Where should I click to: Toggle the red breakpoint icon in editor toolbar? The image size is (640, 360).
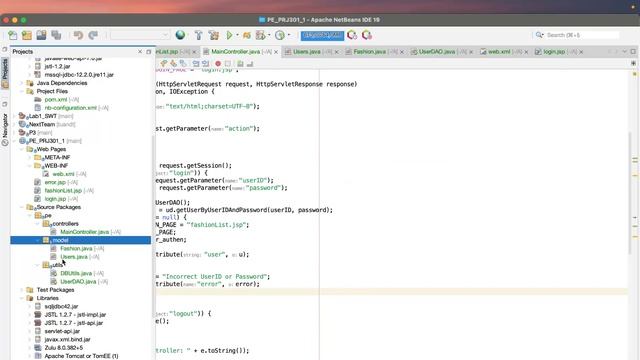pos(218,64)
